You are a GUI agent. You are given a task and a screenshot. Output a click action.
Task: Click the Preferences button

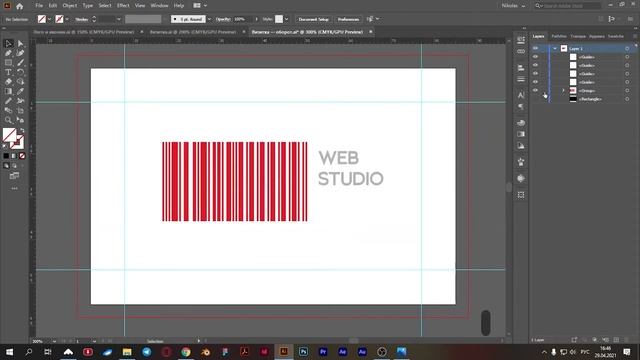[x=348, y=19]
